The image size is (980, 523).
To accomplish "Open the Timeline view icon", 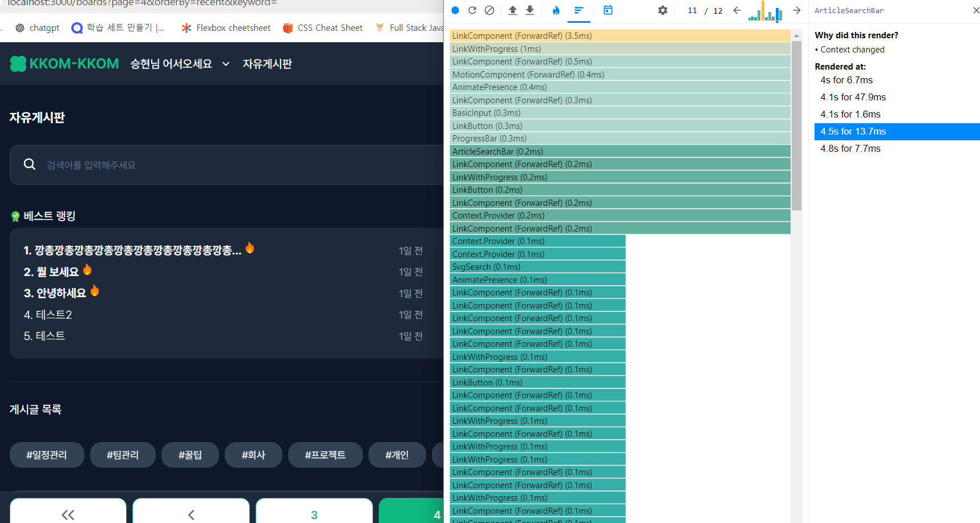I will click(x=608, y=10).
